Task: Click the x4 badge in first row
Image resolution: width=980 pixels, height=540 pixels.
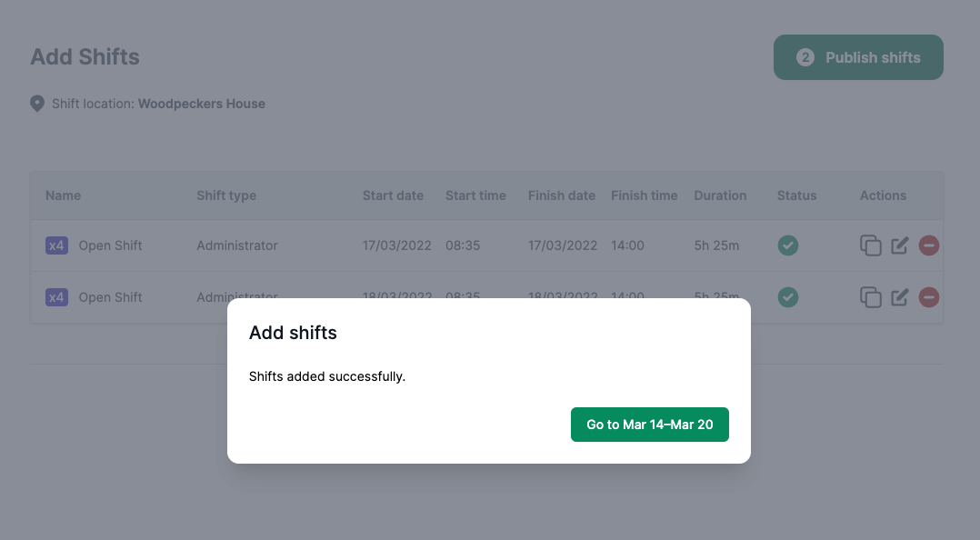Action: tap(56, 245)
